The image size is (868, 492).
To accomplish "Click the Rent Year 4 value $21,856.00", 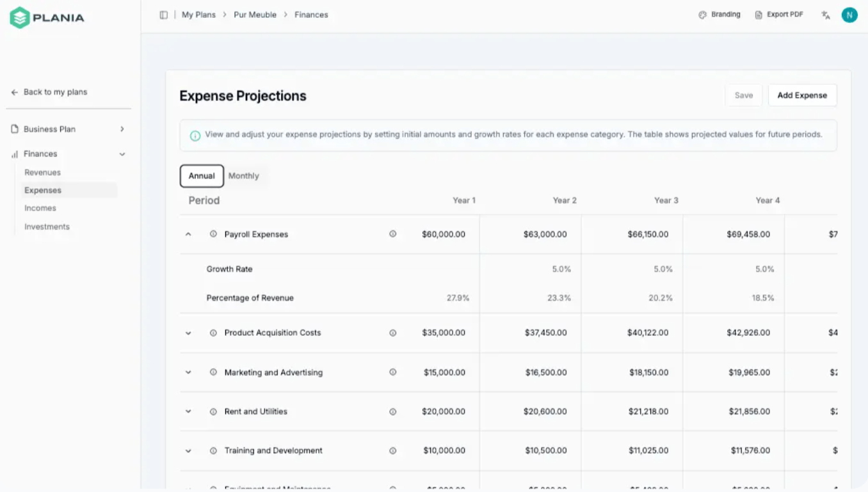I will tap(749, 411).
